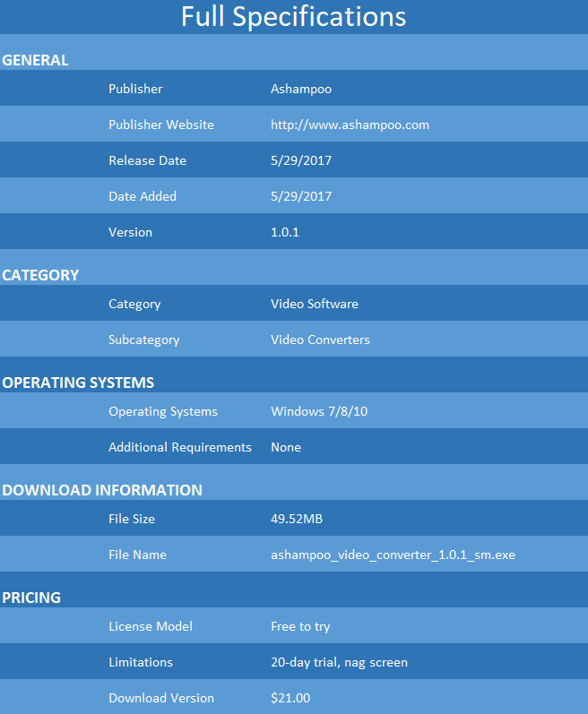Click the 'License Model' label
The width and height of the screenshot is (588, 714).
pyautogui.click(x=151, y=626)
